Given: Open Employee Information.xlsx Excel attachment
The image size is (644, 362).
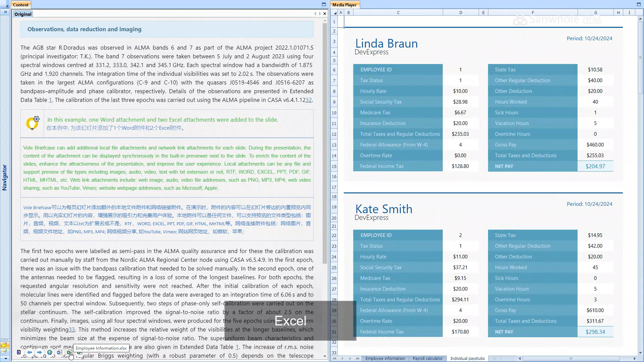Looking at the screenshot, I should [x=69, y=353].
